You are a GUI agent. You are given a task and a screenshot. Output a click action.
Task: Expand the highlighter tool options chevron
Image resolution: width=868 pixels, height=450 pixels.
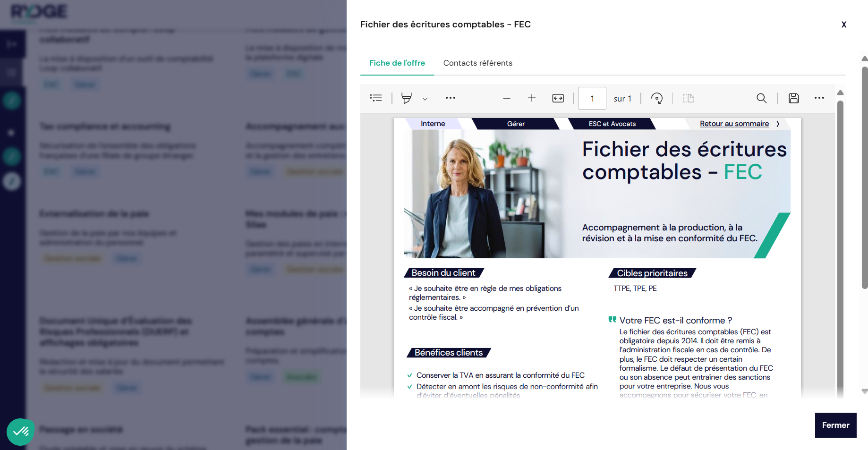click(x=425, y=99)
